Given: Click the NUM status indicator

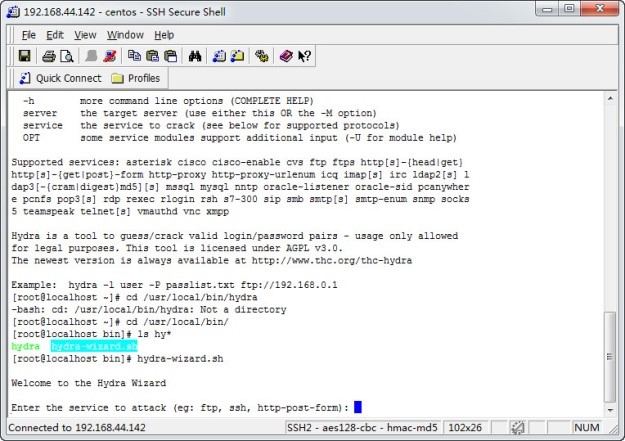Looking at the screenshot, I should coord(587,428).
